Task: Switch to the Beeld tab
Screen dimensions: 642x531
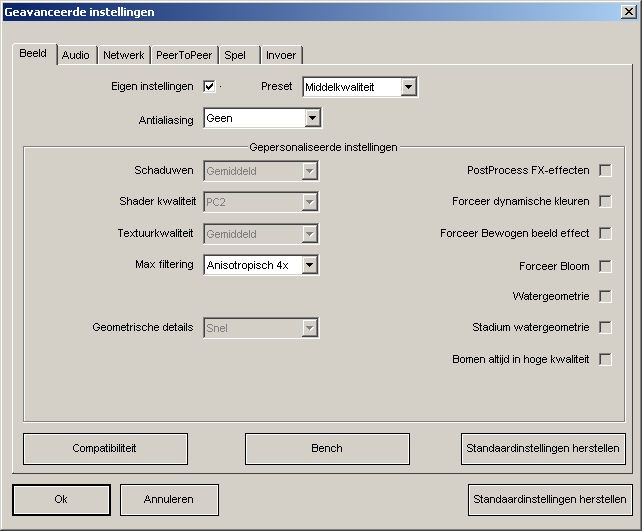Action: (34, 54)
